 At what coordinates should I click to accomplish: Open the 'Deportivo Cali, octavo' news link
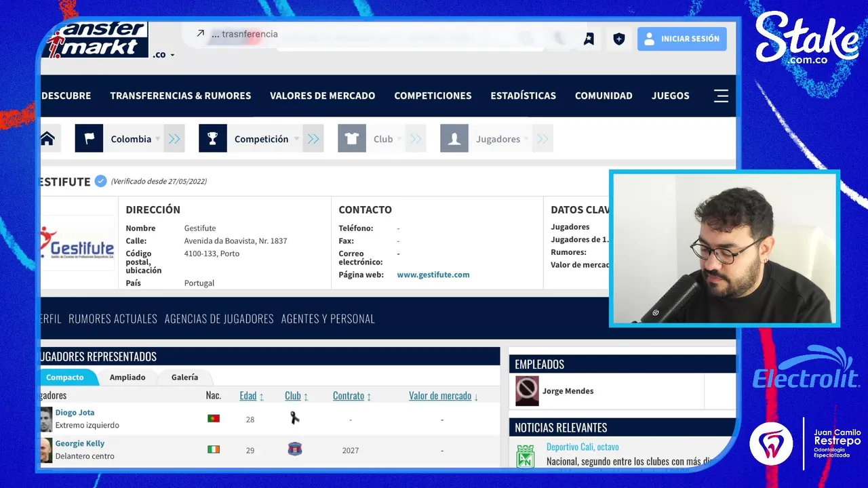pos(583,447)
